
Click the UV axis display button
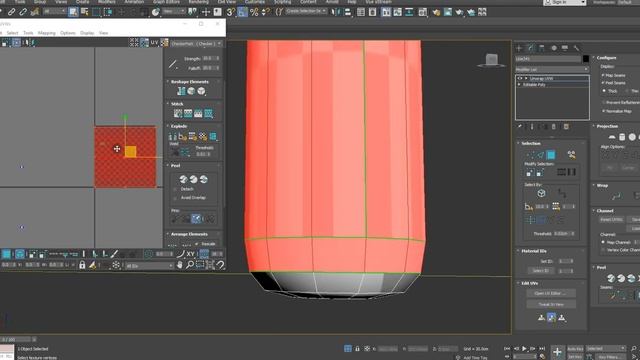tap(154, 42)
